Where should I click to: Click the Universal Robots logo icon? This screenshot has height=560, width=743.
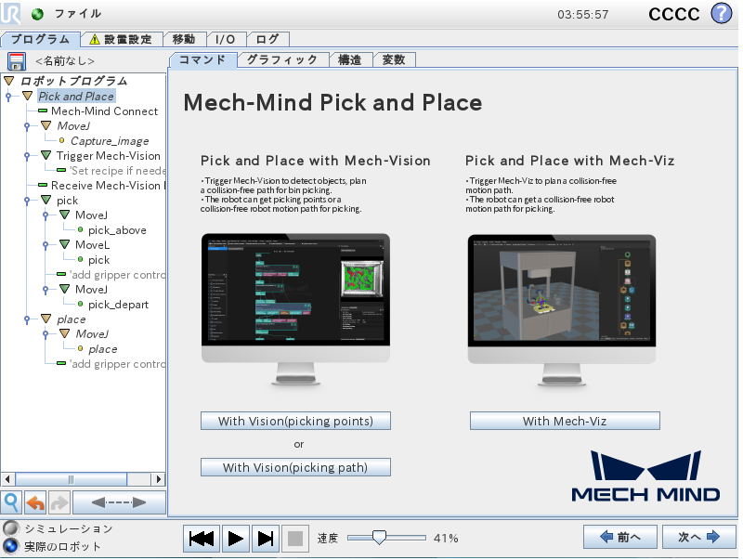point(10,13)
